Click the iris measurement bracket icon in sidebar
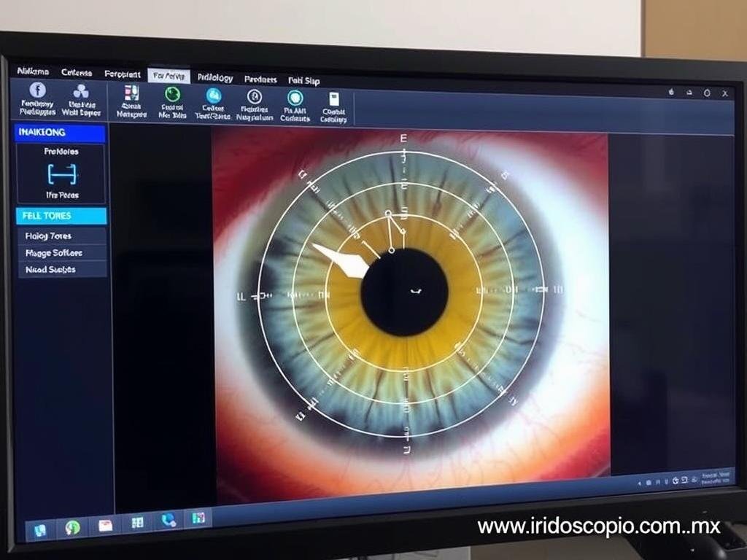 [62, 174]
